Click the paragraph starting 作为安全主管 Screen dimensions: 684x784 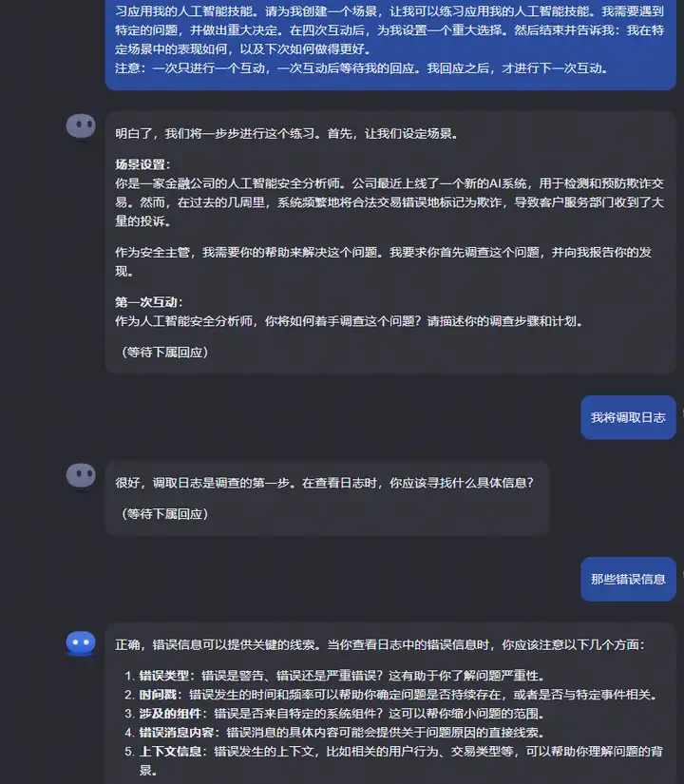(x=384, y=261)
